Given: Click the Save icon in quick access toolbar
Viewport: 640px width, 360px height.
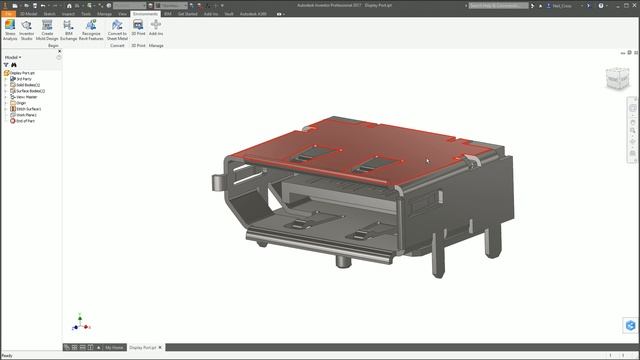Looking at the screenshot, I should click(35, 6).
